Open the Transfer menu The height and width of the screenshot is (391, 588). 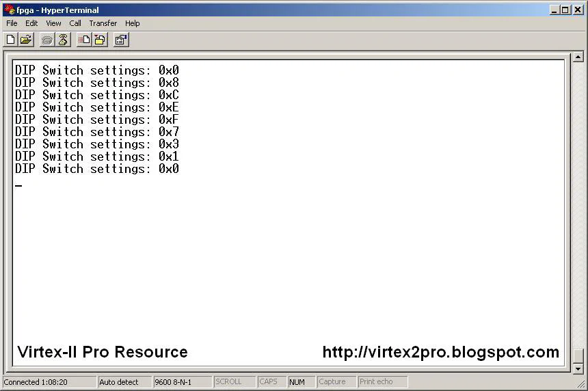pos(103,23)
